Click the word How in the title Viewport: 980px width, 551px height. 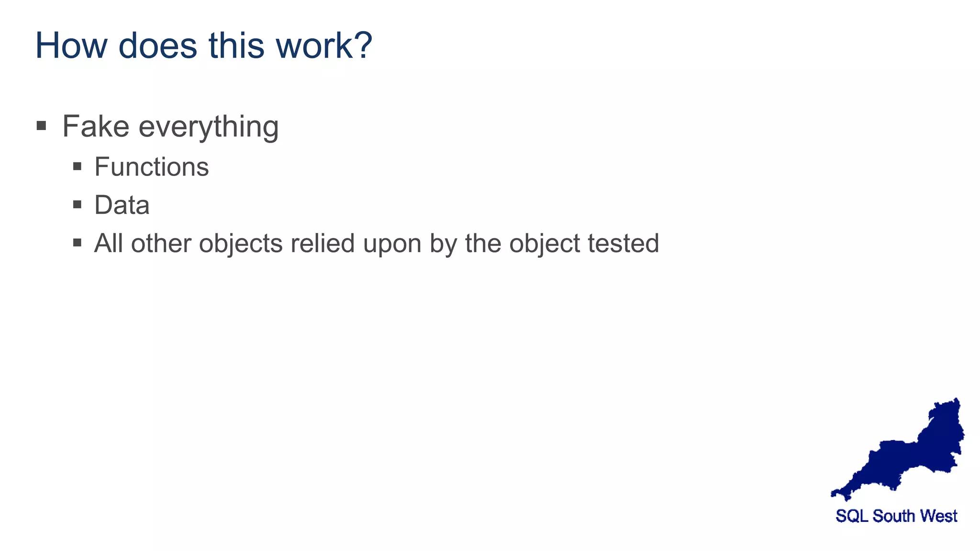[71, 46]
